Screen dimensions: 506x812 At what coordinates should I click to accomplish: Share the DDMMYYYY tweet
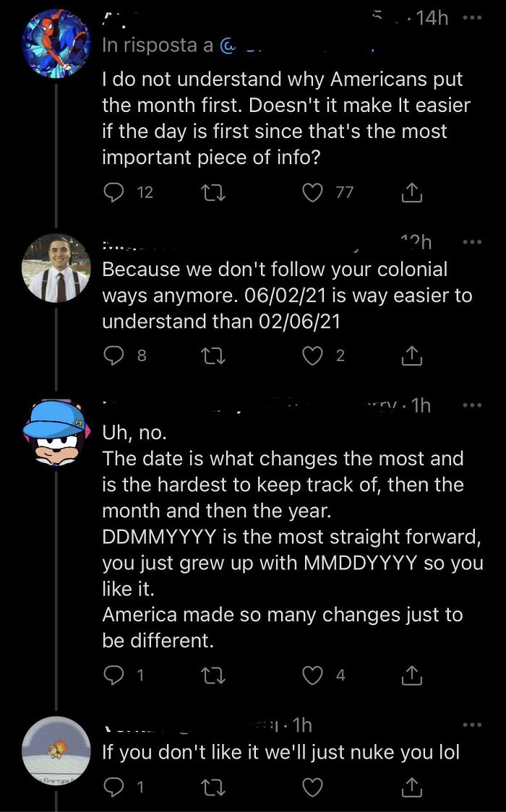[x=411, y=675]
